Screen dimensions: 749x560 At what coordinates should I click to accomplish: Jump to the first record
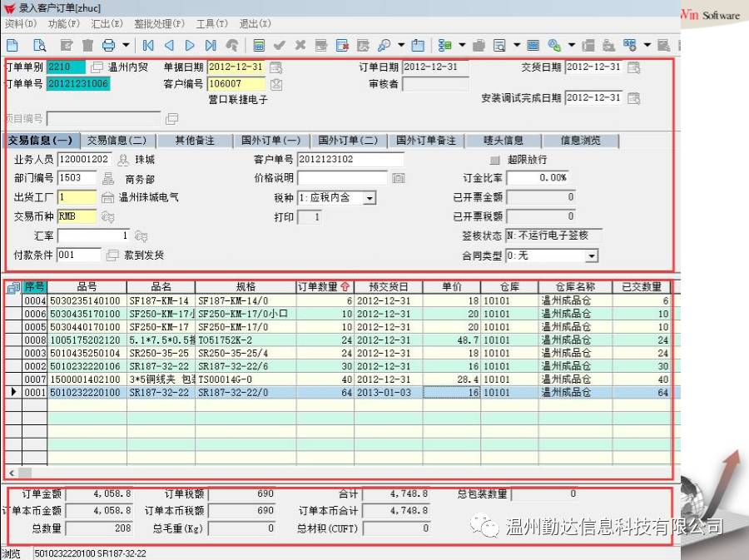[x=148, y=45]
